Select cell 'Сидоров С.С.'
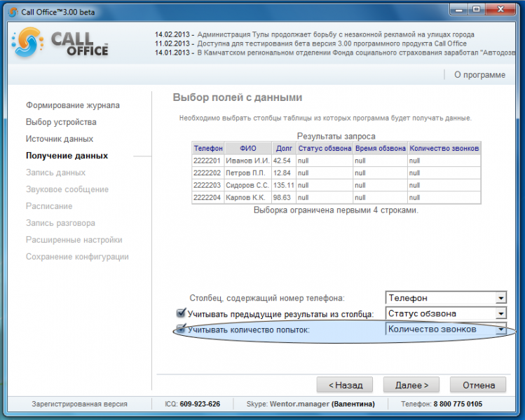The width and height of the screenshot is (525, 420). click(x=247, y=185)
